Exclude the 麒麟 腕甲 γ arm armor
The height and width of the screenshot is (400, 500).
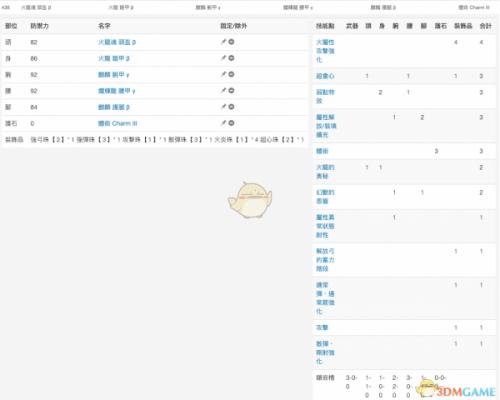pyautogui.click(x=231, y=74)
